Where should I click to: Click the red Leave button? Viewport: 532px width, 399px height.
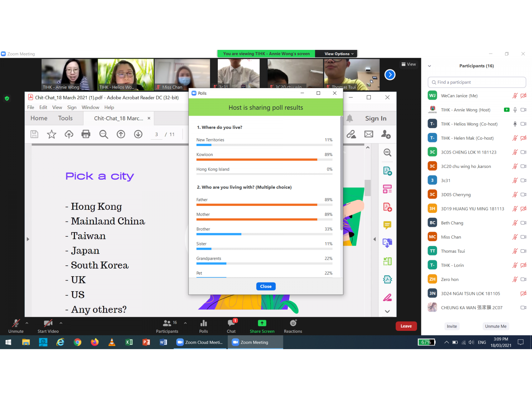[406, 326]
